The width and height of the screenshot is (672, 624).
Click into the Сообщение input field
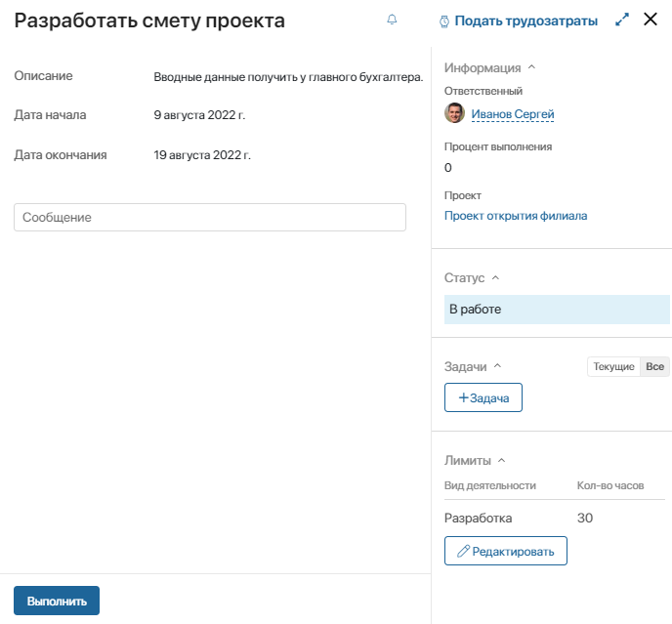[x=210, y=218]
